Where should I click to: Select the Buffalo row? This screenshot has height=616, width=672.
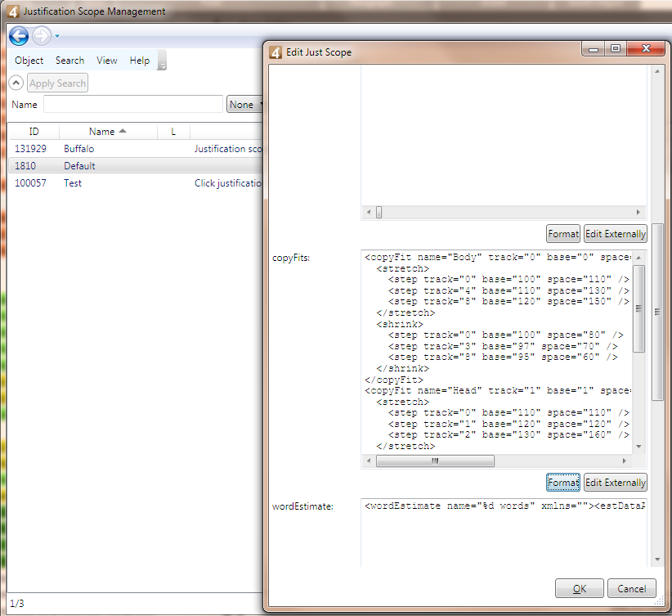[136, 149]
